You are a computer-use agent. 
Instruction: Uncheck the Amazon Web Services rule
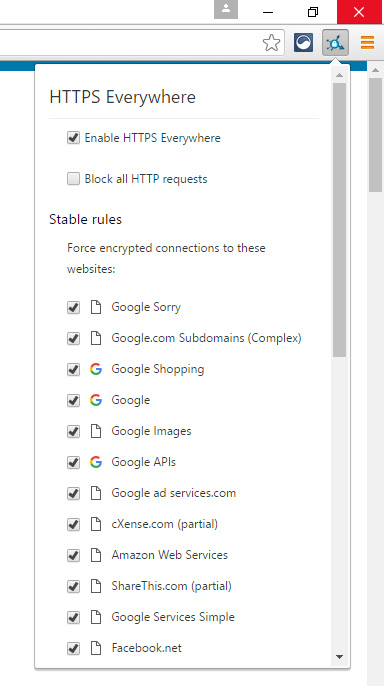pos(73,555)
